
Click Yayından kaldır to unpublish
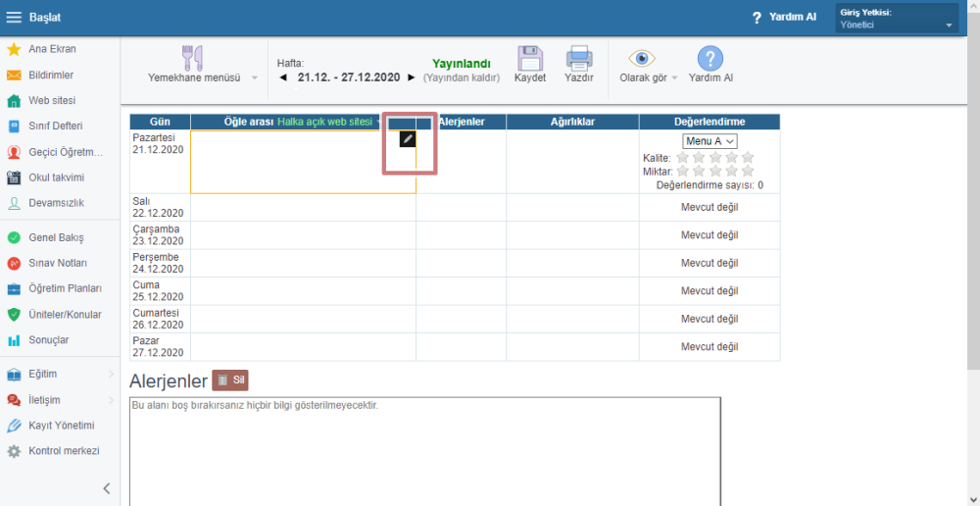462,77
